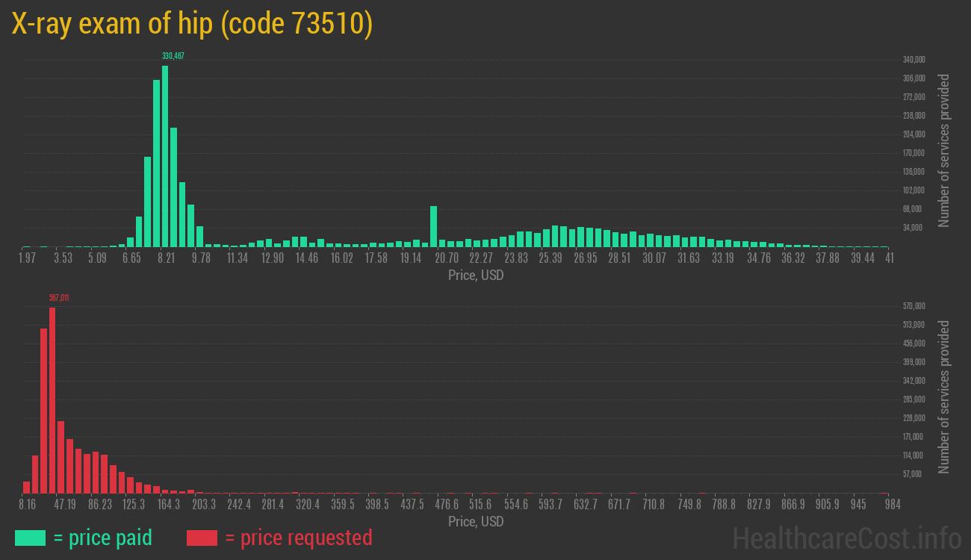Click the '= price requested' legend text
Image resolution: width=971 pixels, height=560 pixels.
coord(298,538)
